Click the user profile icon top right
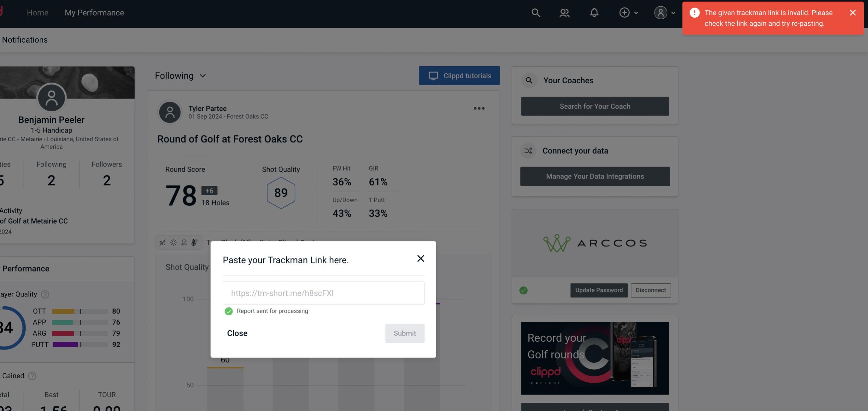 pyautogui.click(x=660, y=12)
